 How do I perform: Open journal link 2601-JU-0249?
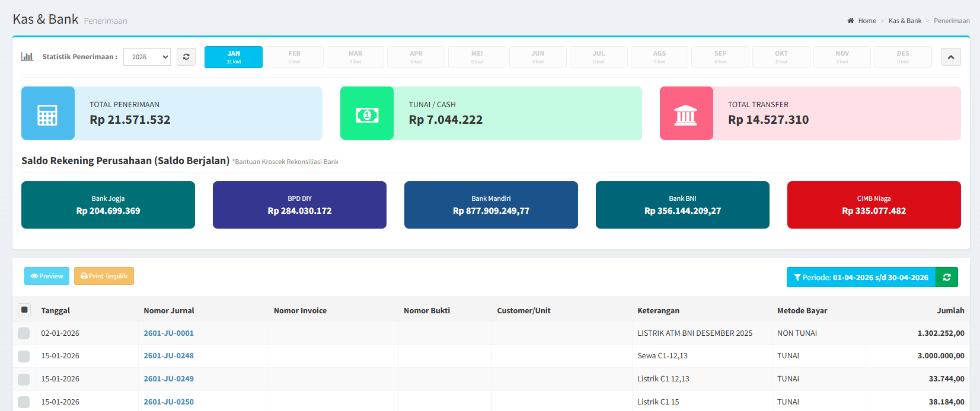pos(168,379)
